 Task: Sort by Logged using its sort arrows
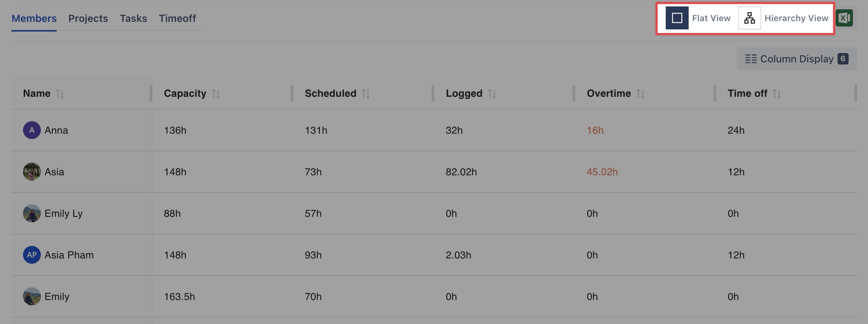coord(492,94)
